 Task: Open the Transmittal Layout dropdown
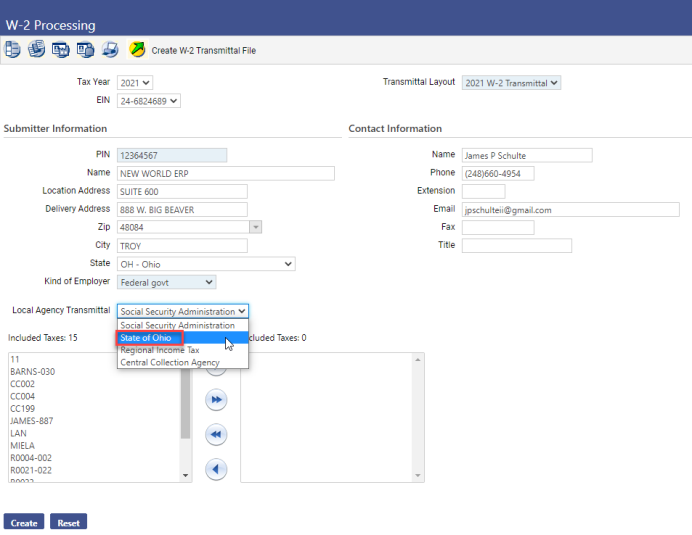point(511,83)
